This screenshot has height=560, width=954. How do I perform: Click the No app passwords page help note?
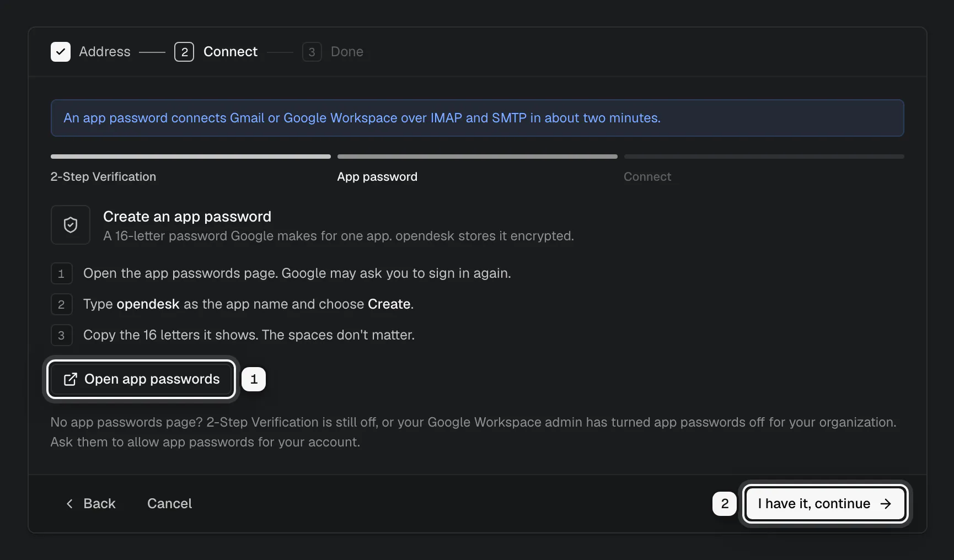474,432
